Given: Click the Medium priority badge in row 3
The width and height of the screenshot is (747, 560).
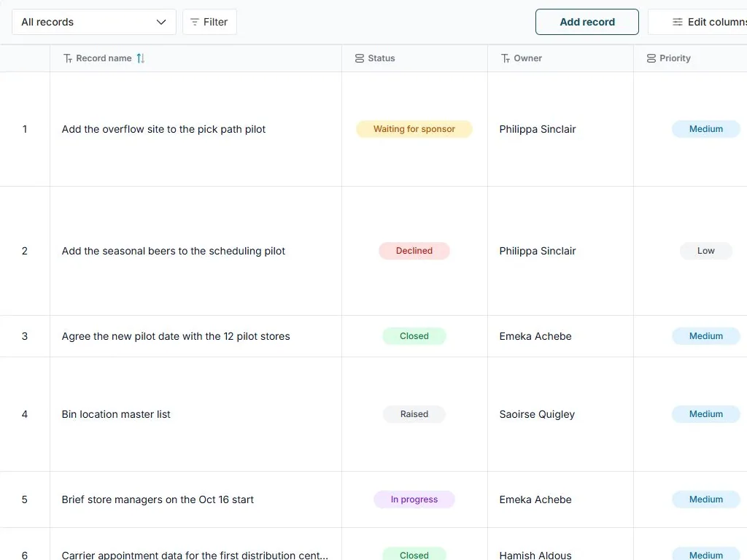Looking at the screenshot, I should [706, 336].
